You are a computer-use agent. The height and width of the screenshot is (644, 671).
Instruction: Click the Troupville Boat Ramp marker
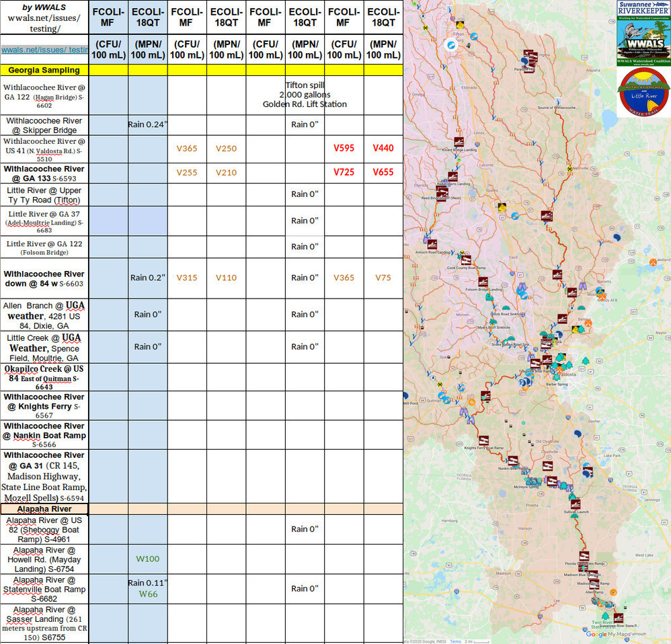(535, 364)
